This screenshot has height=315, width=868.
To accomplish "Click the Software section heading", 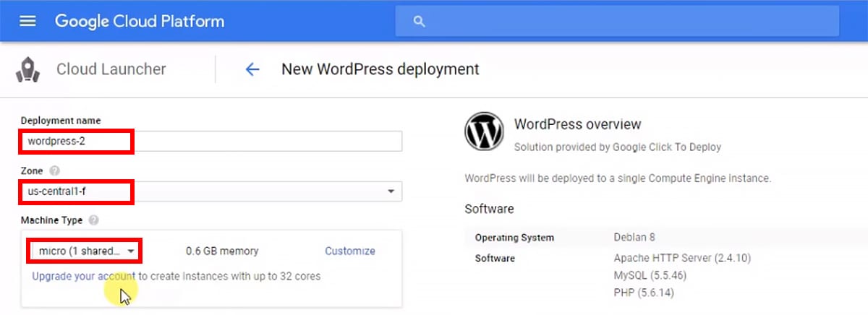I will point(489,209).
